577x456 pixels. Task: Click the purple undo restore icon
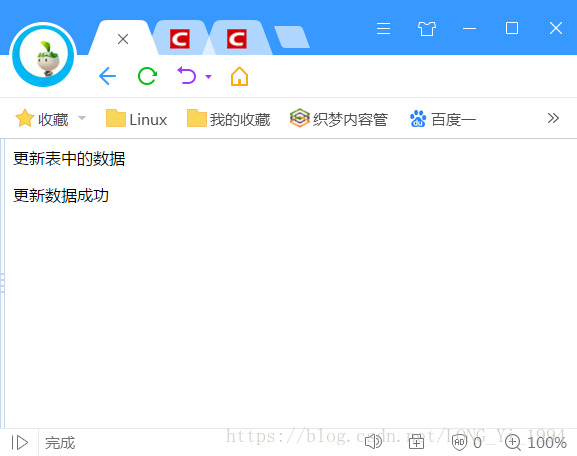[x=187, y=75]
